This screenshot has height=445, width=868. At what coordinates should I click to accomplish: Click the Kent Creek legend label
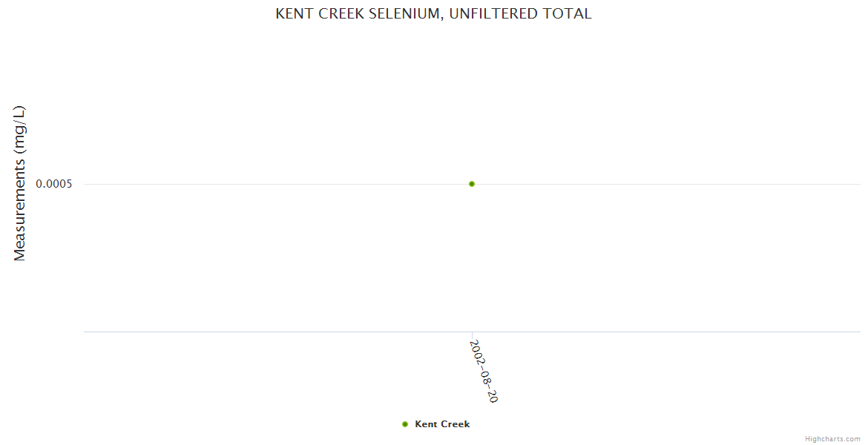click(442, 424)
